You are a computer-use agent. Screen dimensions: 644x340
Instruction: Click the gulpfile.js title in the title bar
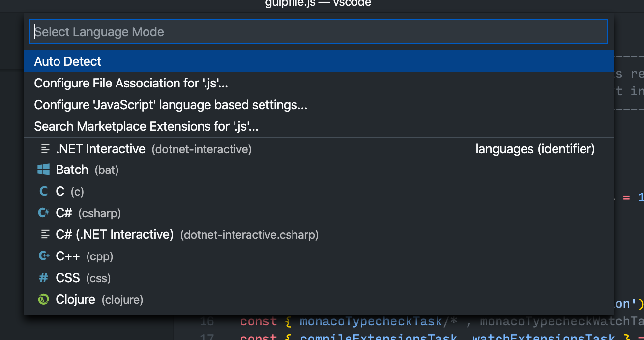[x=318, y=3]
